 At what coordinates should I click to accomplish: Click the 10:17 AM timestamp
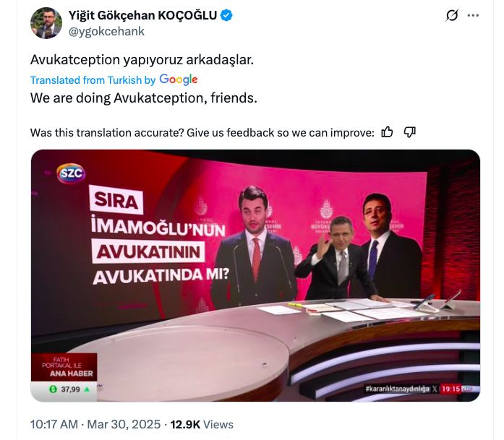[54, 424]
